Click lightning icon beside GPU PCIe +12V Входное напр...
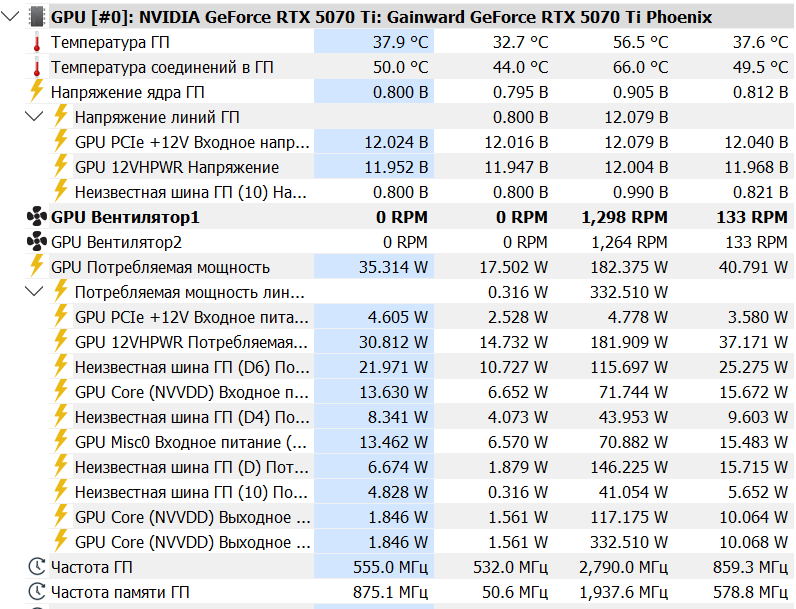796x609 pixels. pos(61,141)
